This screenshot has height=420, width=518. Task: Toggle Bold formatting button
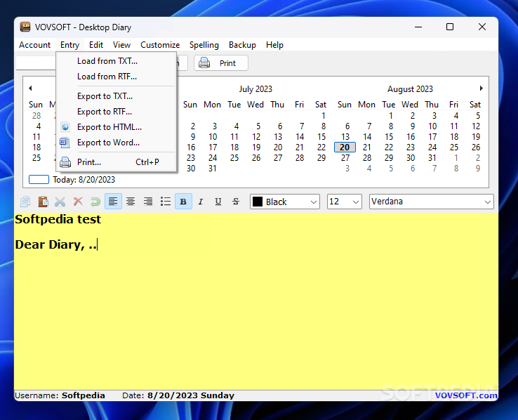coord(183,202)
